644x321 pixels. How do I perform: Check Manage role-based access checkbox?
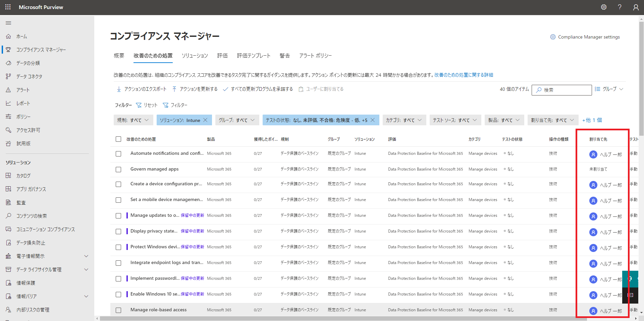tap(118, 310)
